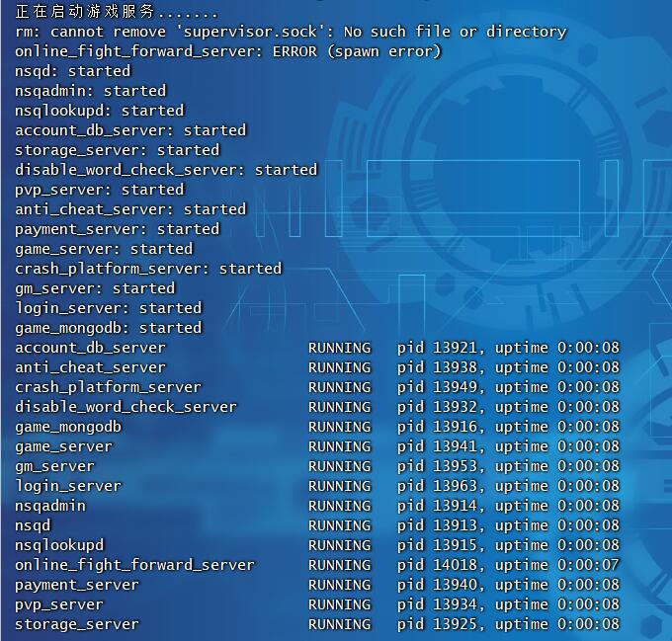The image size is (672, 641).
Task: Click the Chinese startup message line
Action: 117,12
